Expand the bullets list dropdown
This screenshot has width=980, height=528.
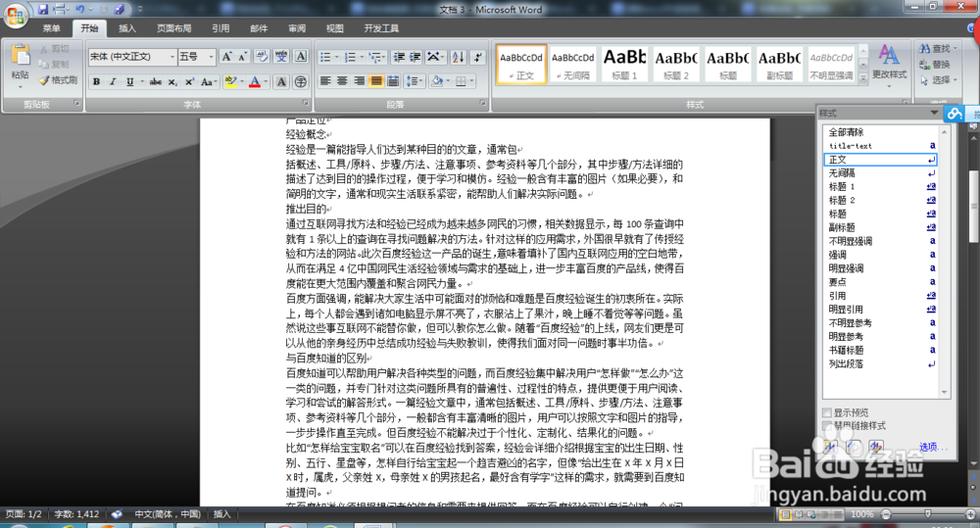(337, 58)
